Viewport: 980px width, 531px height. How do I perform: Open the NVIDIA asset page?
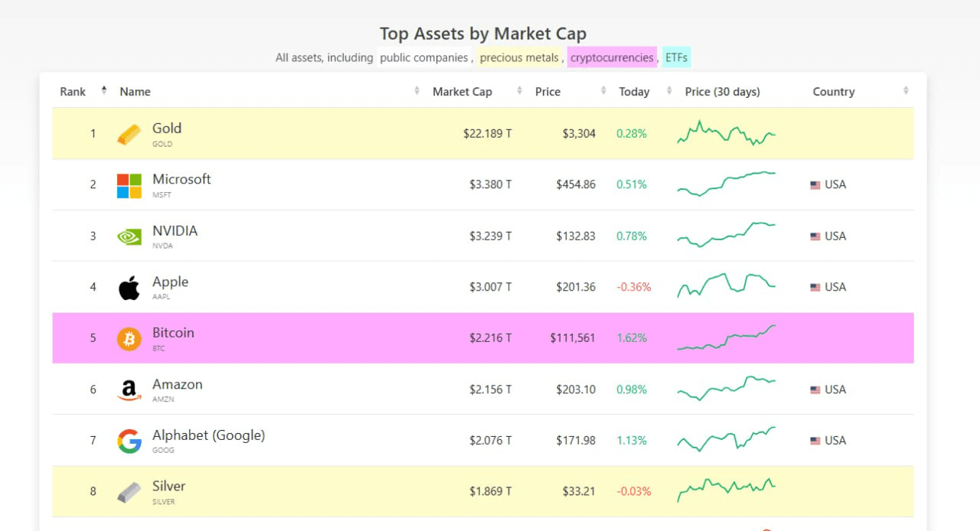pos(175,230)
